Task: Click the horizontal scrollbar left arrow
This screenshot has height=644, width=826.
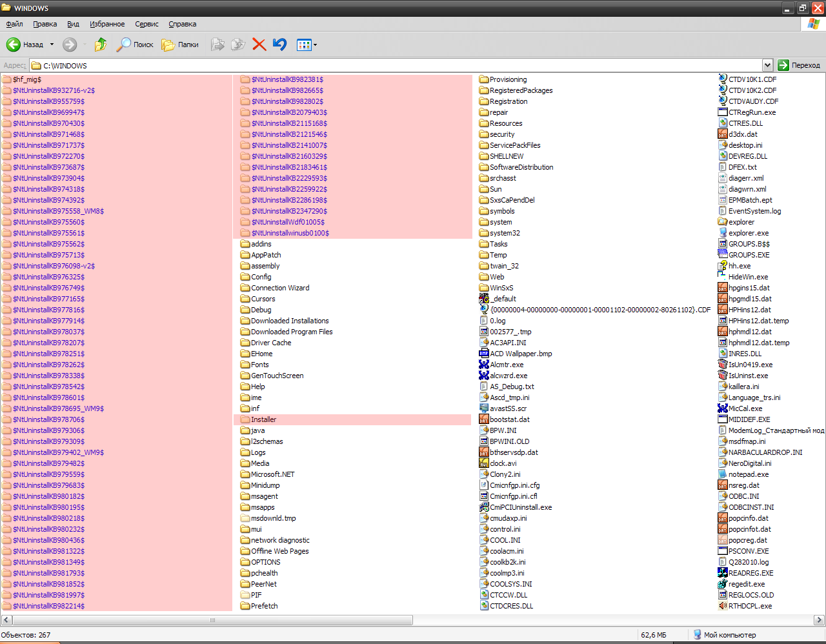Action: (6, 620)
